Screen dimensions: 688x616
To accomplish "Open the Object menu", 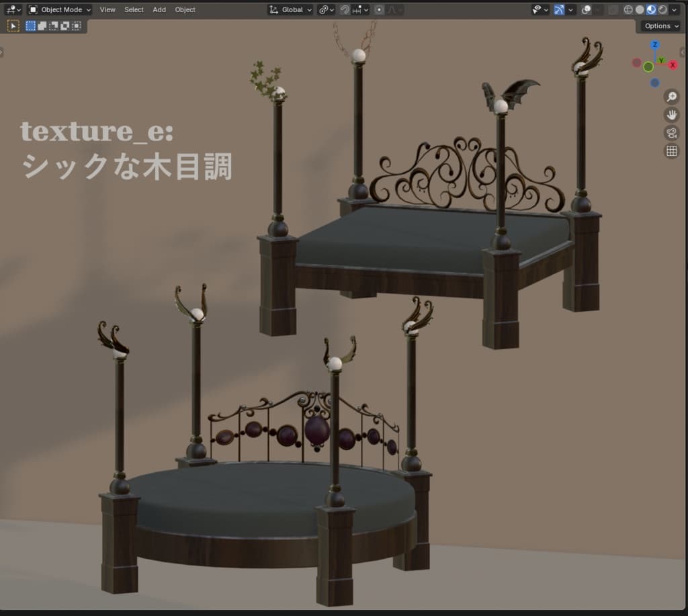I will (x=185, y=10).
